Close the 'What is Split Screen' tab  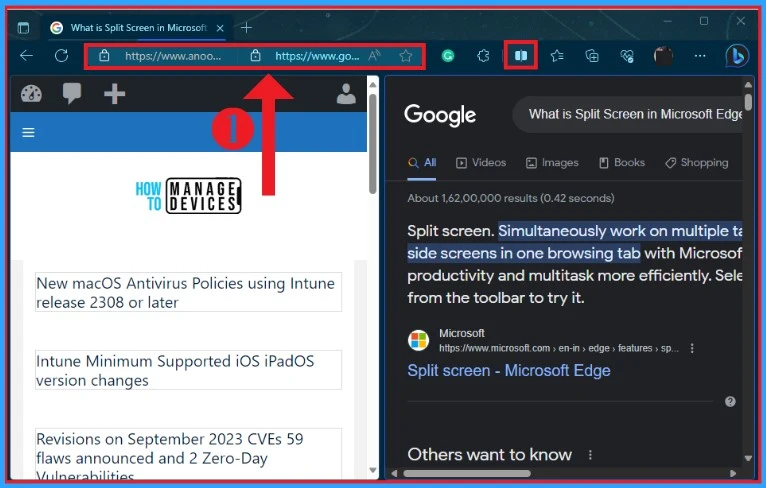220,28
